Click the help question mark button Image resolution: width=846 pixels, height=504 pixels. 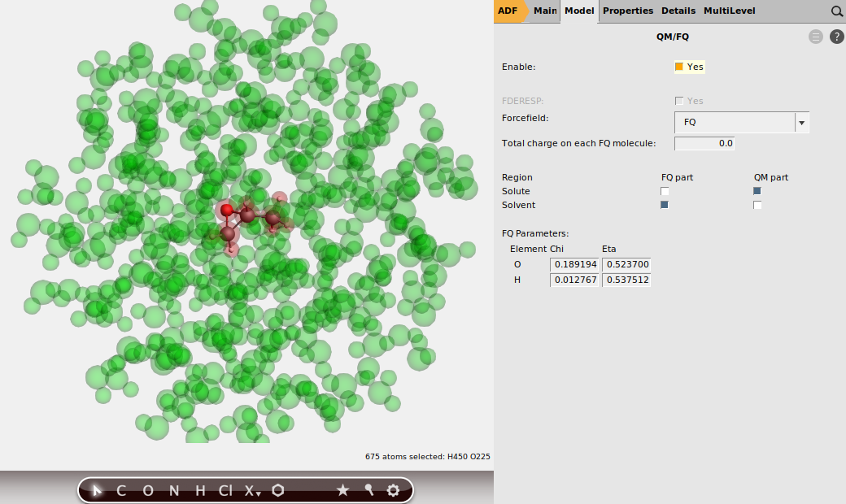[836, 37]
